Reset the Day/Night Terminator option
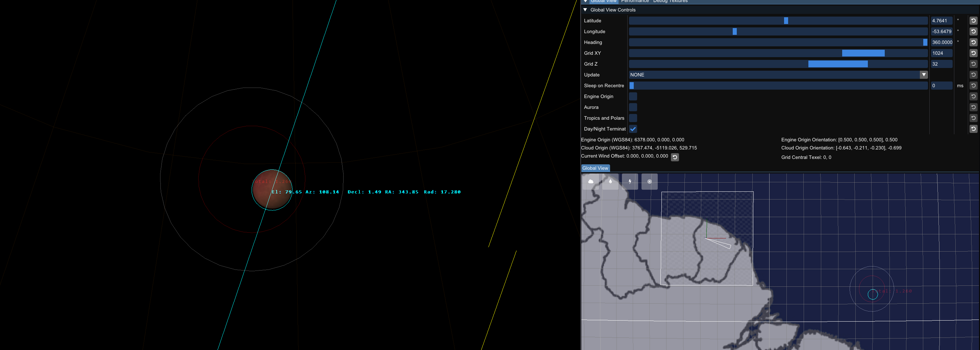Viewport: 980px width, 350px height. (973, 129)
